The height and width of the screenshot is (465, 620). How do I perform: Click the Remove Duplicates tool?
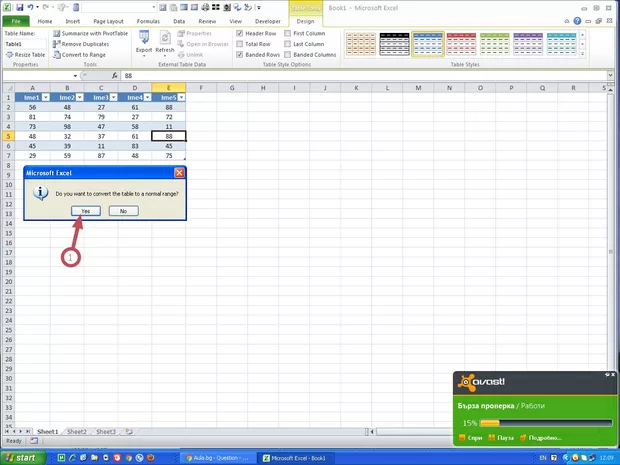tap(84, 44)
